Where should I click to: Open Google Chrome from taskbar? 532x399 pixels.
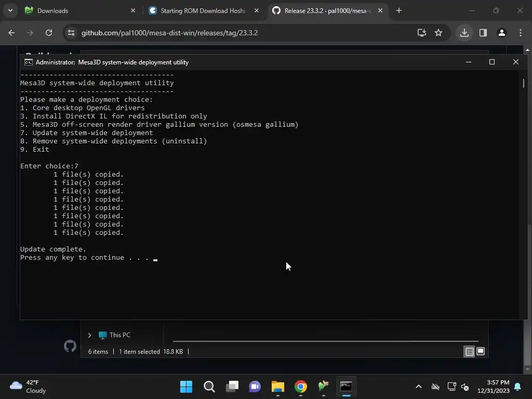(301, 387)
